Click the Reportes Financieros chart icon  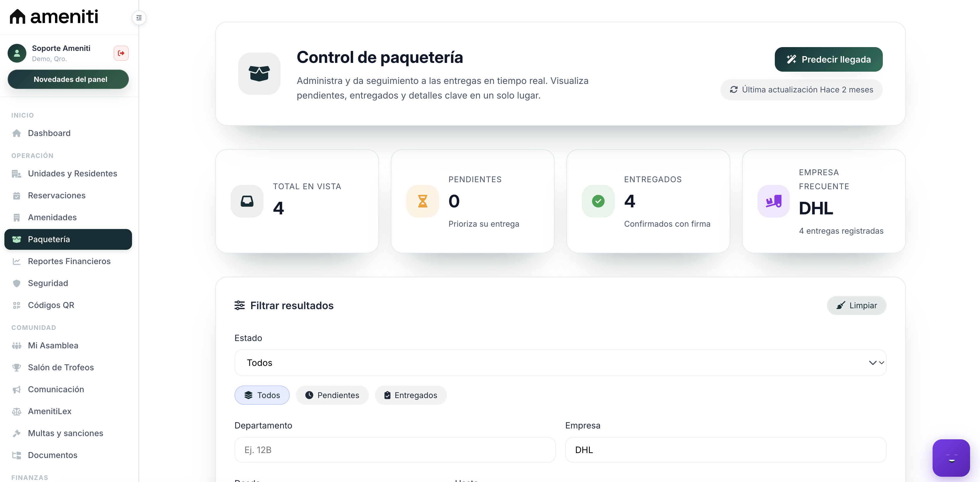[16, 261]
